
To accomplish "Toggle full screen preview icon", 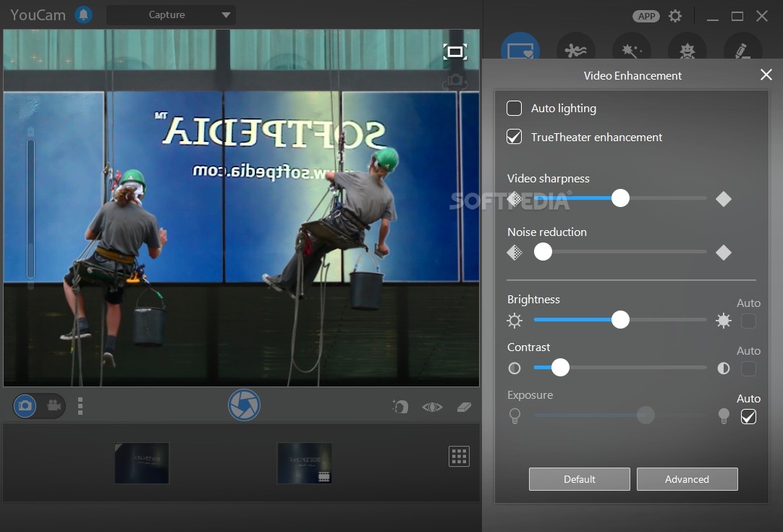I will pos(455,51).
